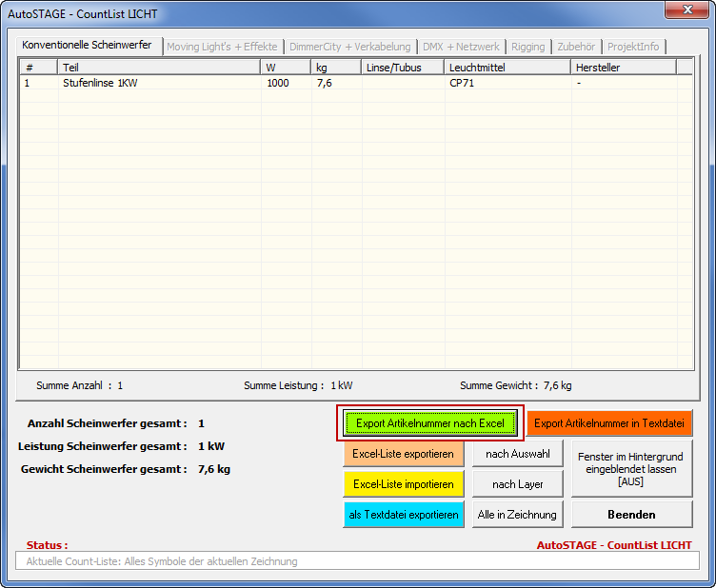Toggle Fenster im Hintergrund eingeblendet lassen
716x588 pixels.
630,469
